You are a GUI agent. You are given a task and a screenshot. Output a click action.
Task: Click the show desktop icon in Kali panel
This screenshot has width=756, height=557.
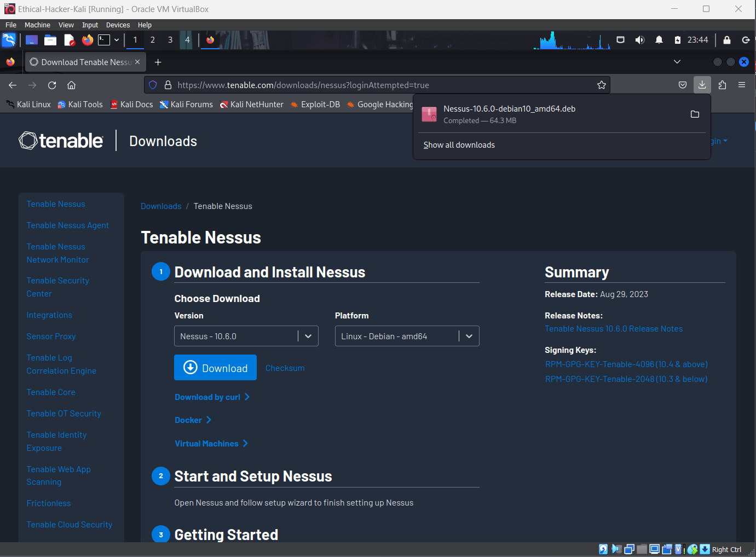pyautogui.click(x=32, y=40)
